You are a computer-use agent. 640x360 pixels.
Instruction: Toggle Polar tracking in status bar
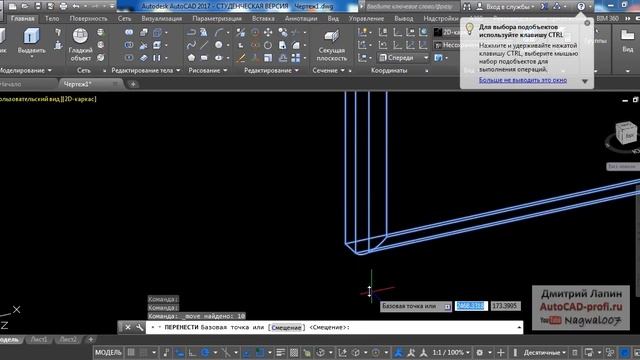click(205, 352)
